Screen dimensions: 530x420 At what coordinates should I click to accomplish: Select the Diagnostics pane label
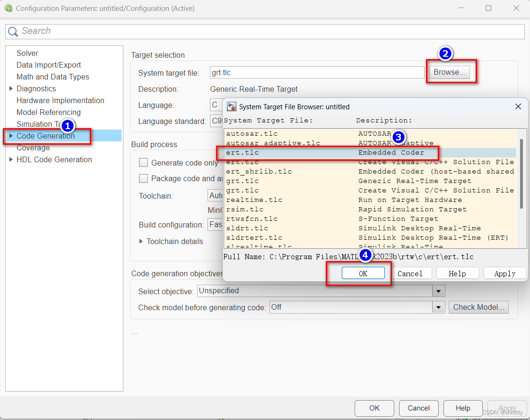coord(36,88)
